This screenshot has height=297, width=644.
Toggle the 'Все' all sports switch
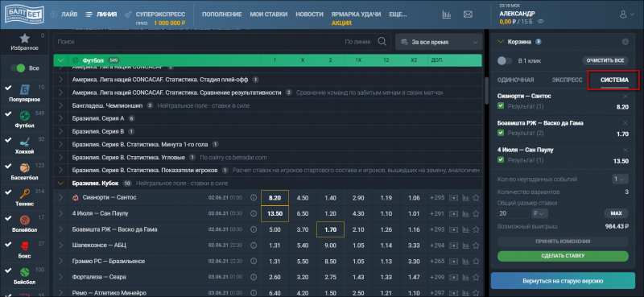click(18, 68)
